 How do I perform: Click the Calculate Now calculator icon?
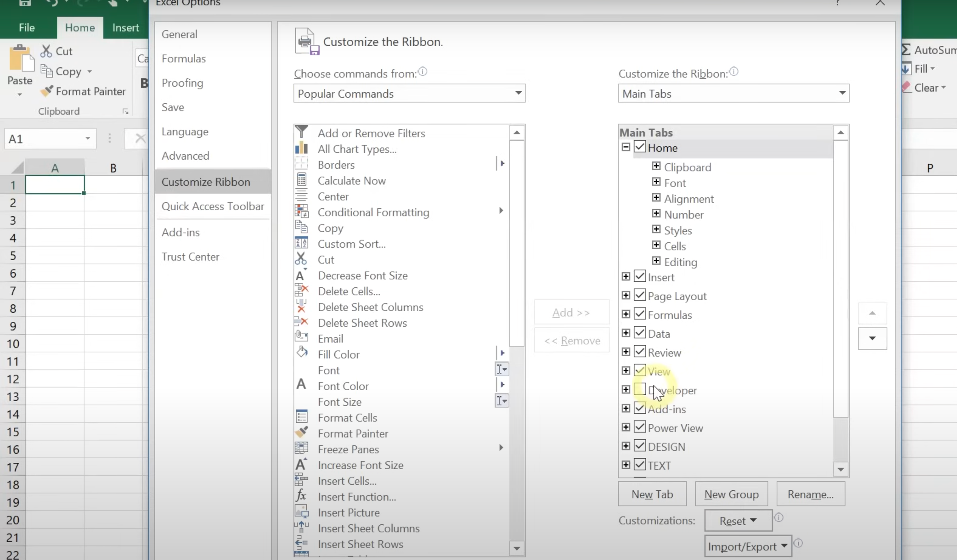tap(301, 180)
